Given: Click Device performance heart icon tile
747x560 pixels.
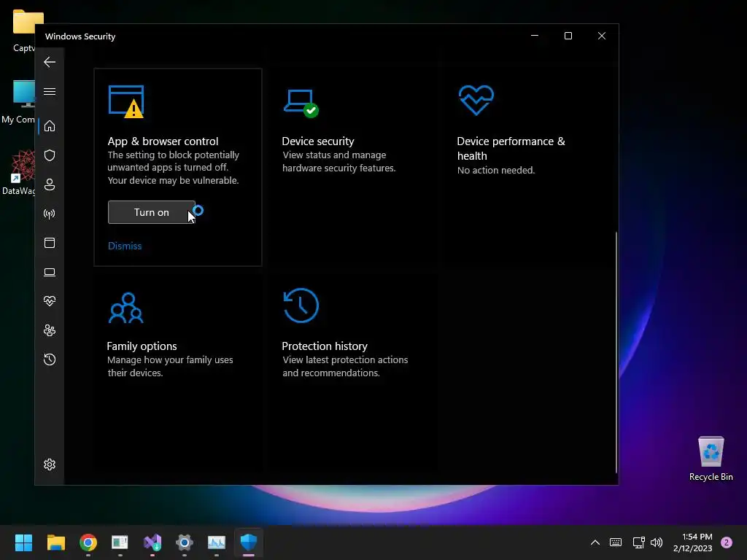Looking at the screenshot, I should click(476, 100).
